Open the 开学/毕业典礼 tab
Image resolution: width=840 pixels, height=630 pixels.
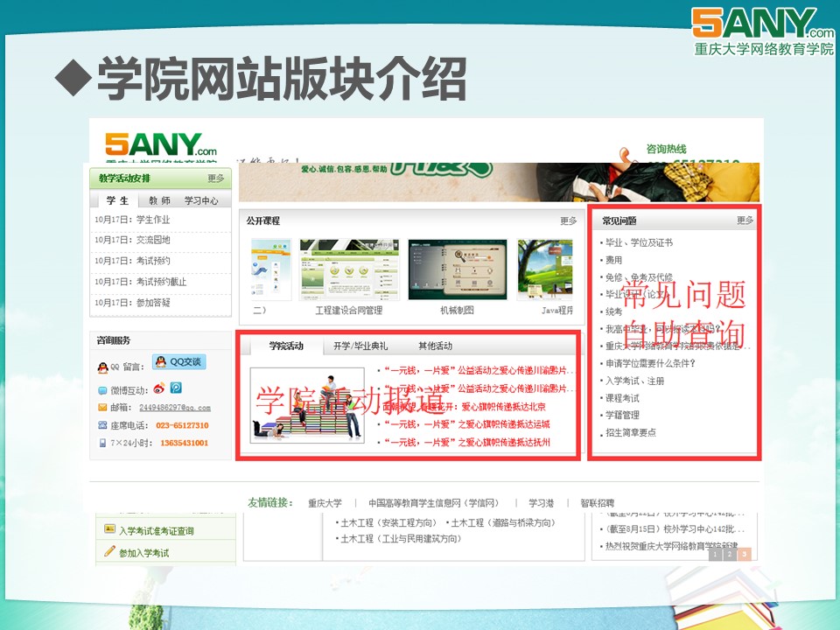360,346
